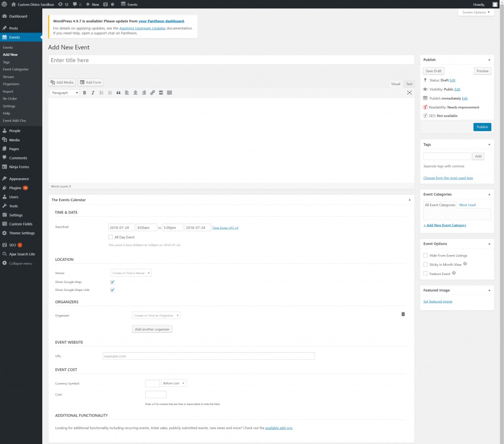Switch to the Text editor tab
The height and width of the screenshot is (444, 504).
[x=409, y=84]
